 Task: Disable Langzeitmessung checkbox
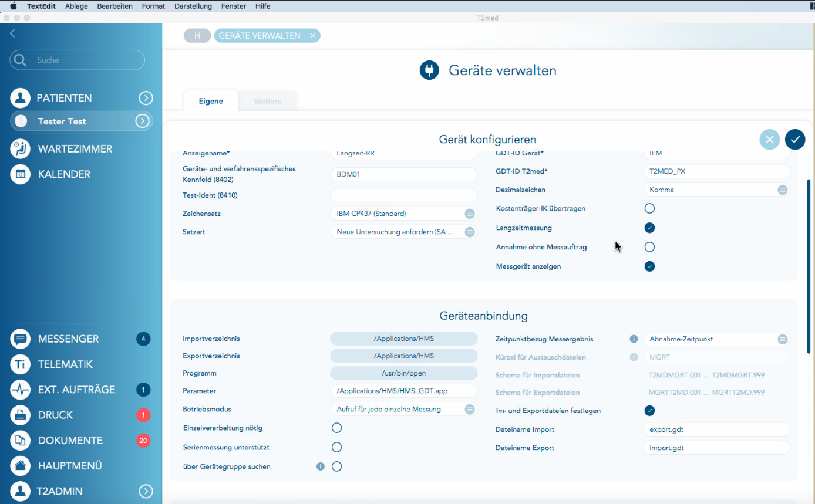(649, 228)
